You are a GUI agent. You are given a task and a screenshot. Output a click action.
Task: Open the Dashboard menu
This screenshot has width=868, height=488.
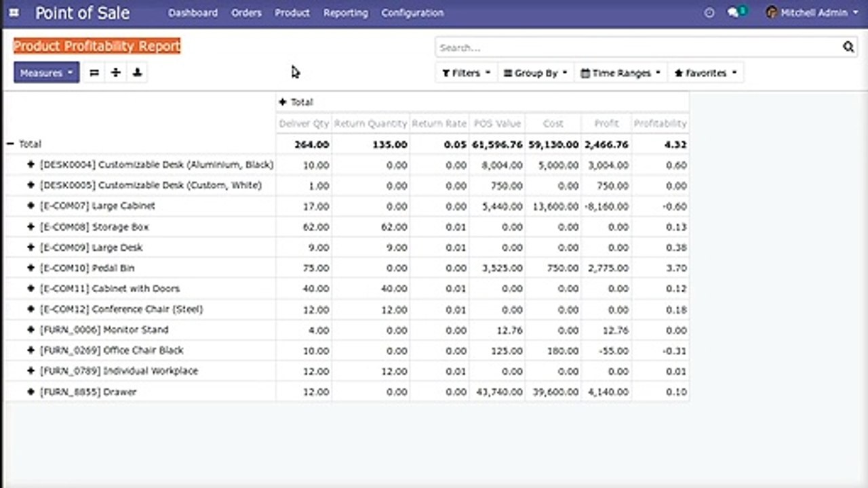[193, 13]
